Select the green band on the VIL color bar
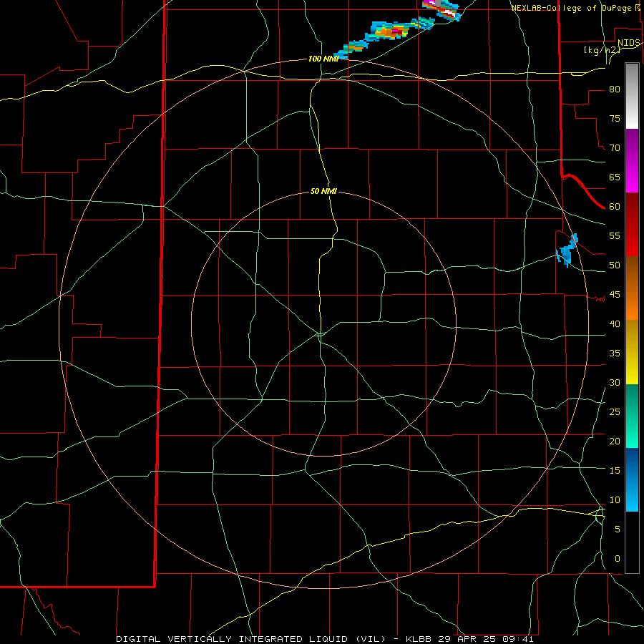The width and height of the screenshot is (644, 644). point(632,416)
